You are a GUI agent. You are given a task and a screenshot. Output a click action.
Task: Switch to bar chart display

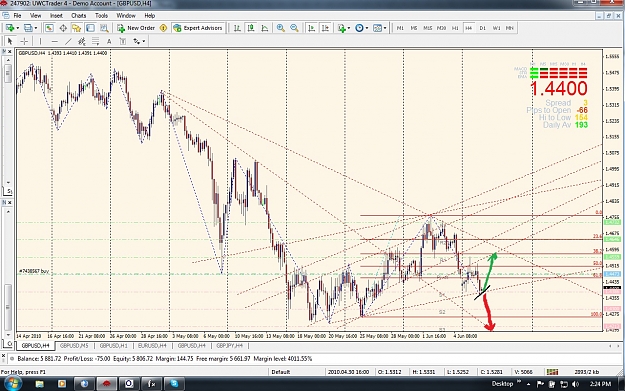click(237, 28)
